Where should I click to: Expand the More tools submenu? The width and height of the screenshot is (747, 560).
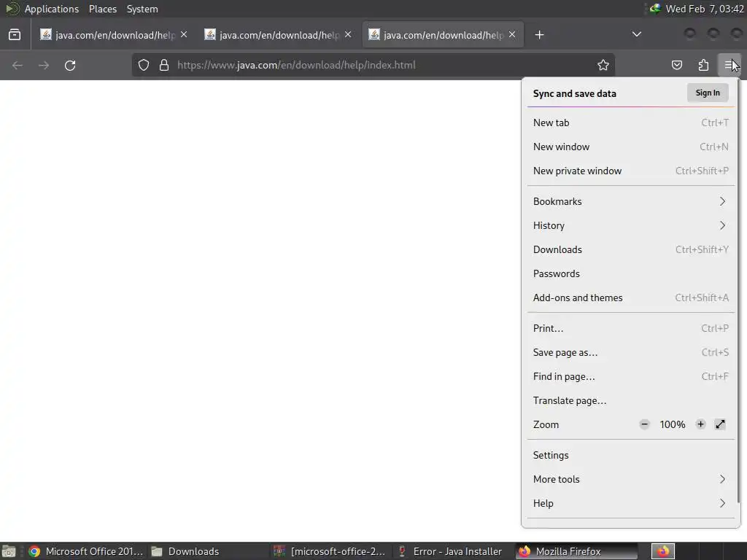(x=631, y=480)
